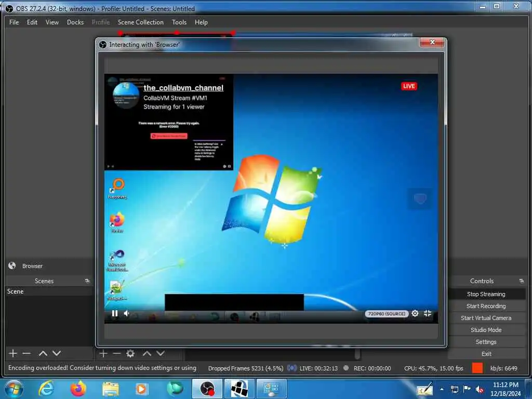
Task: Move source up with the arrow icon
Action: coord(147,353)
